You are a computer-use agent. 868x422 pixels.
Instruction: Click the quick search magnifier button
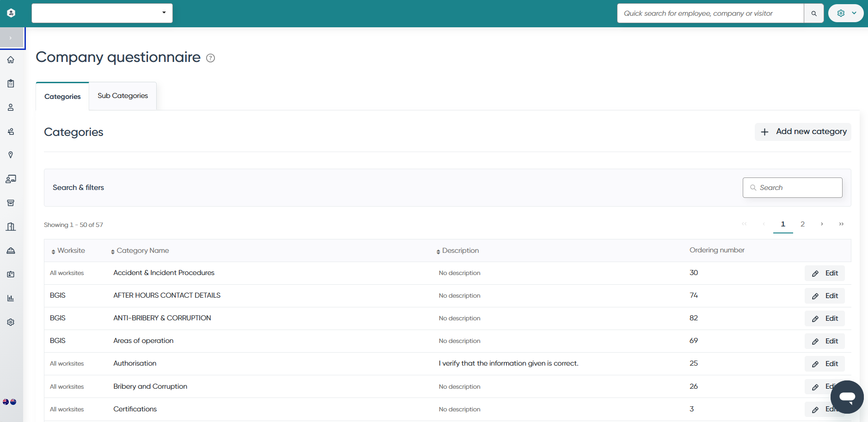(814, 13)
